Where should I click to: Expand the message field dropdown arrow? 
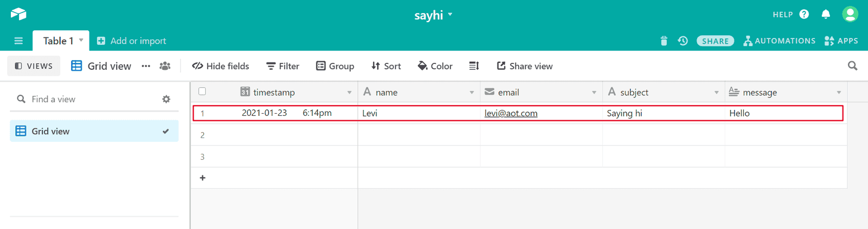[839, 93]
